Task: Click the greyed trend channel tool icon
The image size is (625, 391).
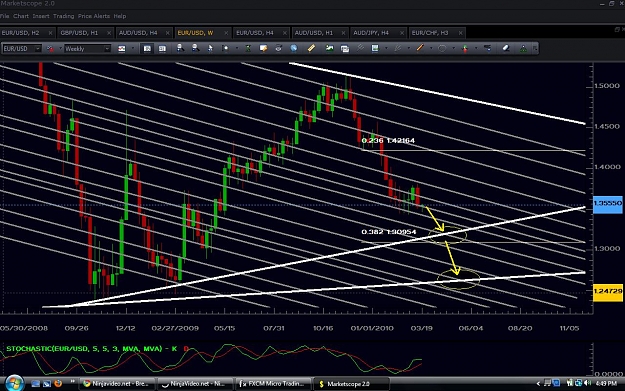Action: click(x=397, y=48)
